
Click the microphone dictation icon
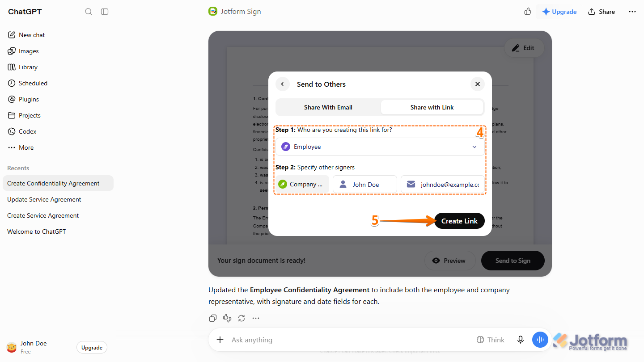point(521,340)
